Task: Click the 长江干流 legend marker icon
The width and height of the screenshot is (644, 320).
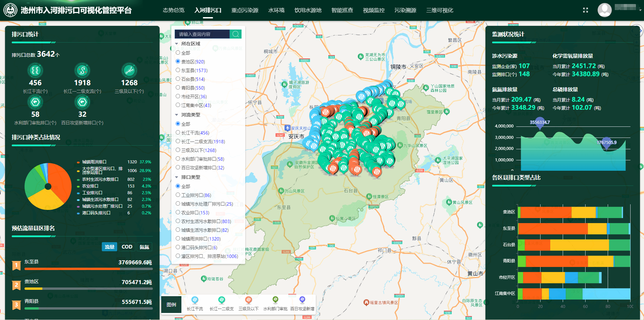Action: pyautogui.click(x=195, y=300)
